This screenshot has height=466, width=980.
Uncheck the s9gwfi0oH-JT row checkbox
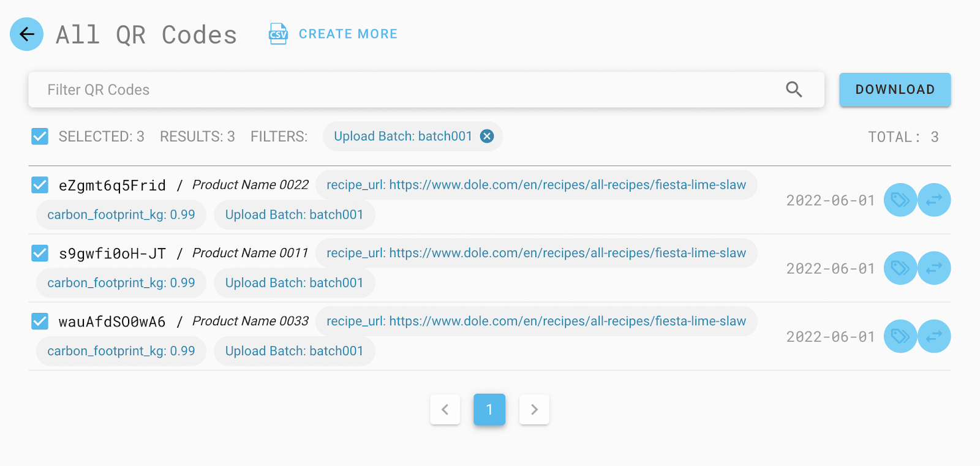pyautogui.click(x=40, y=253)
